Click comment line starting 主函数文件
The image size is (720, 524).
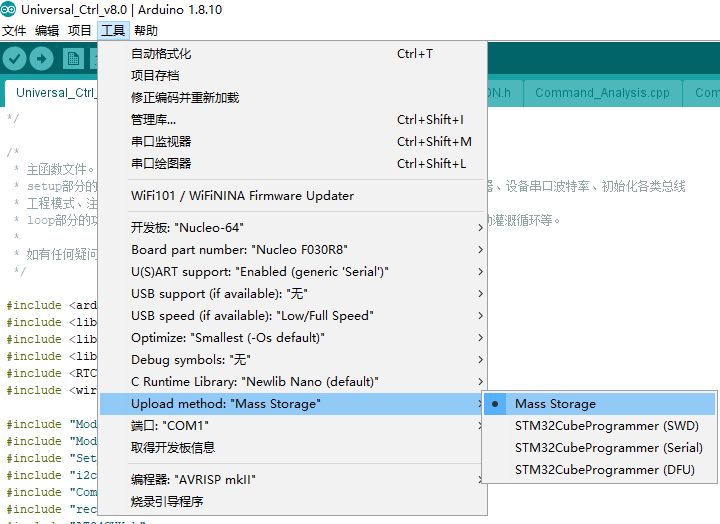point(54,169)
